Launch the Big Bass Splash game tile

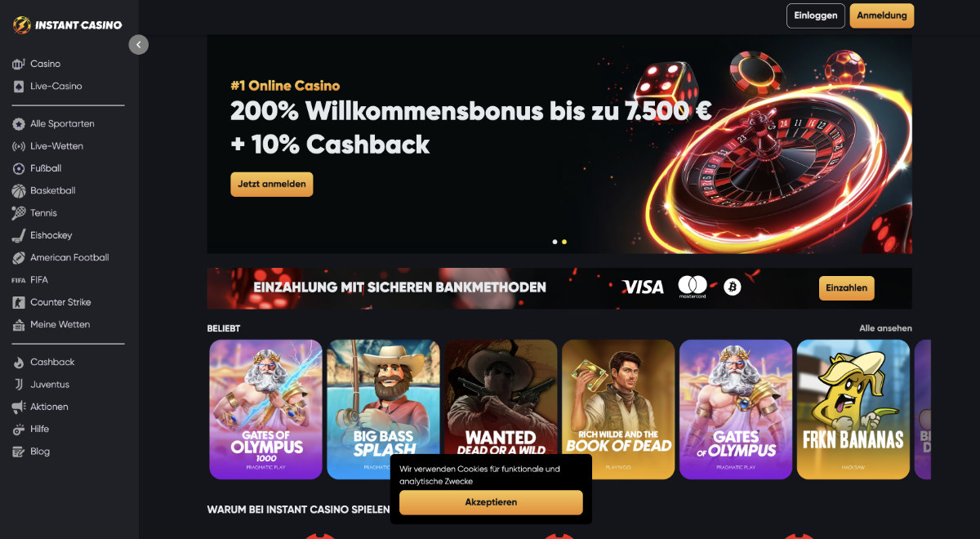(x=384, y=409)
